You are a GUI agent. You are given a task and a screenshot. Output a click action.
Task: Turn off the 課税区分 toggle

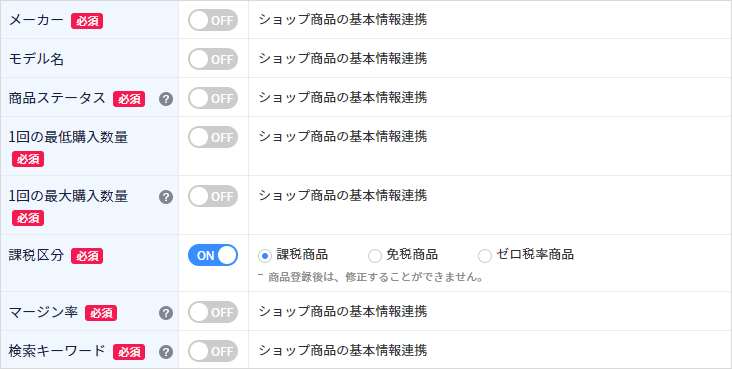(x=213, y=255)
